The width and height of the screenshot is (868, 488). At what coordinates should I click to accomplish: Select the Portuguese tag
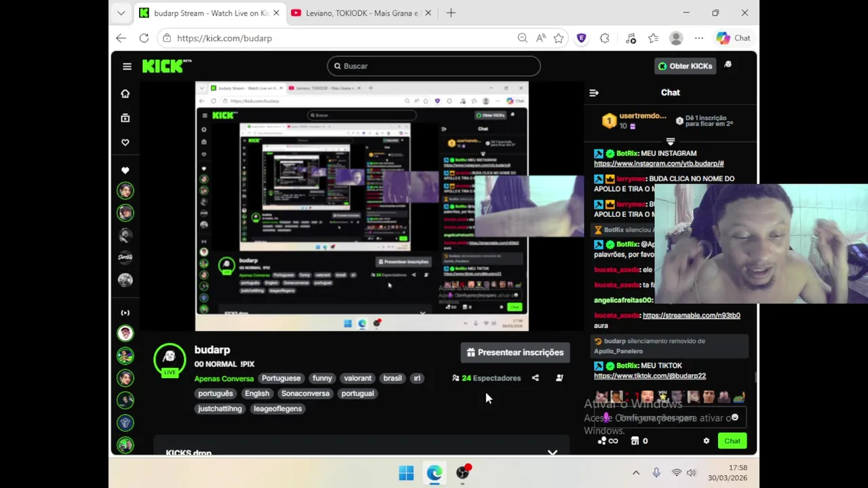pyautogui.click(x=281, y=378)
